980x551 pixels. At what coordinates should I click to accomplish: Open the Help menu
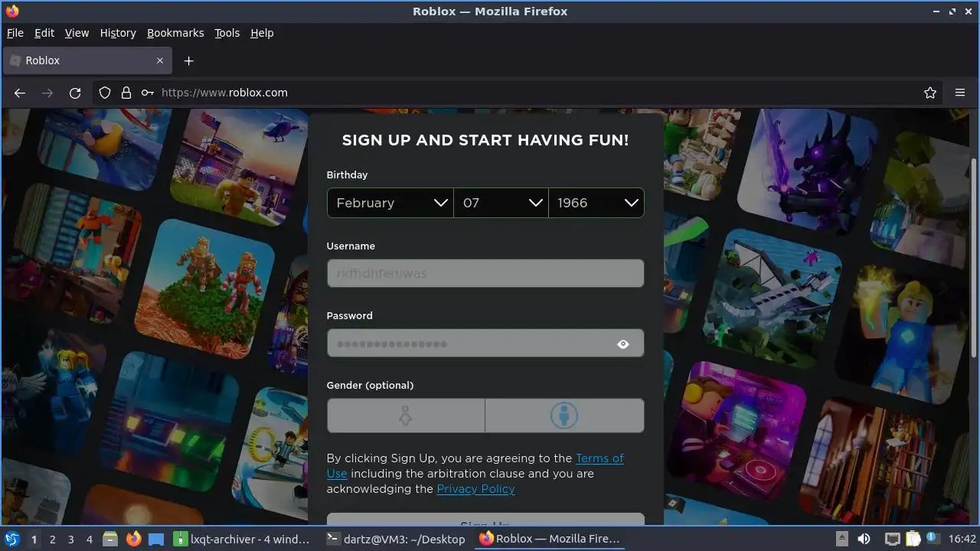(x=262, y=33)
